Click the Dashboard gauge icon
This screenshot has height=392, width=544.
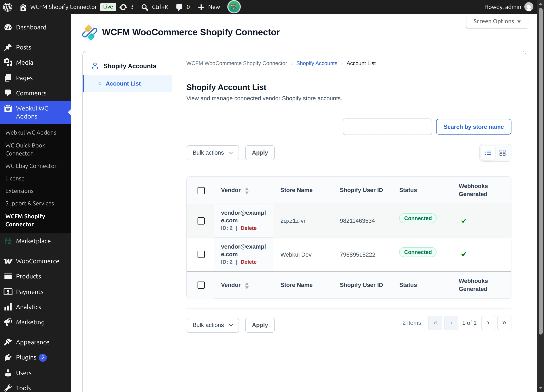8,27
